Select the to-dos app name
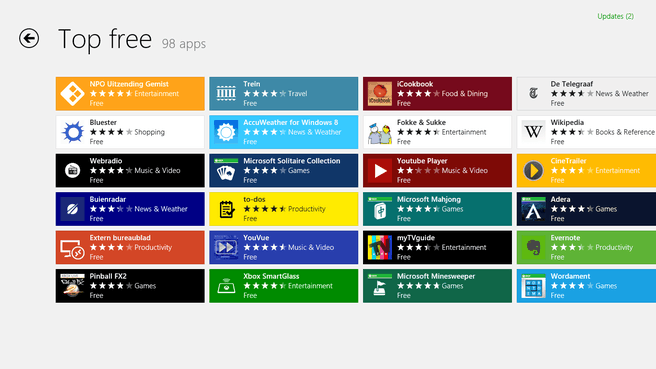Screen dimensions: 656x369 254,199
